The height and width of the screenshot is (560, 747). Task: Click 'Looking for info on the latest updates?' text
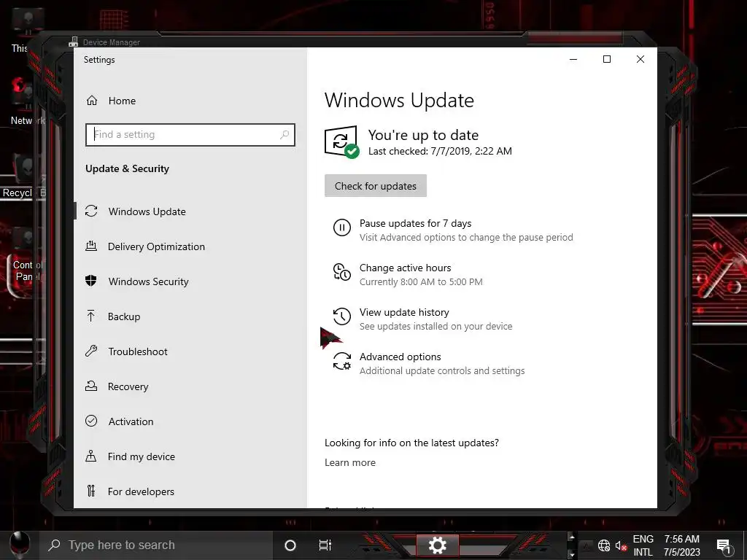pyautogui.click(x=411, y=443)
